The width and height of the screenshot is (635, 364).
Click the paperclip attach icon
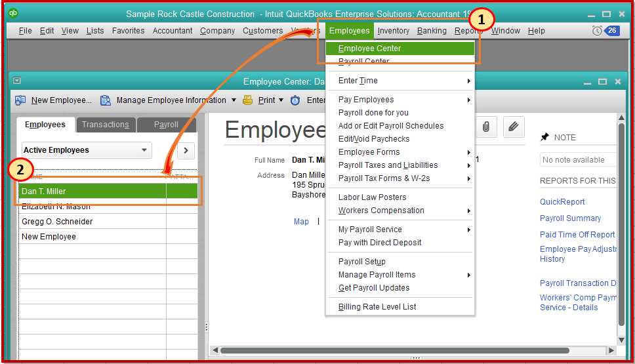486,127
